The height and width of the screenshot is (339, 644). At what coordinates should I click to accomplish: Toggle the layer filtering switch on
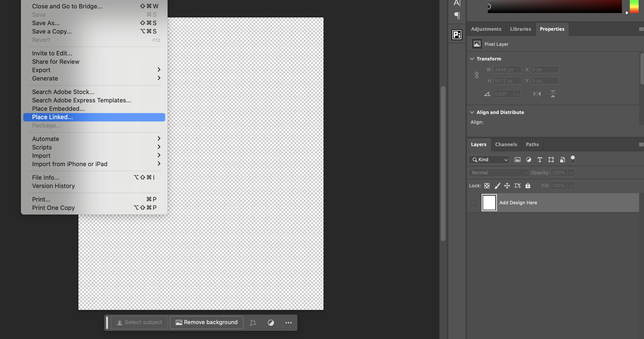tap(573, 160)
